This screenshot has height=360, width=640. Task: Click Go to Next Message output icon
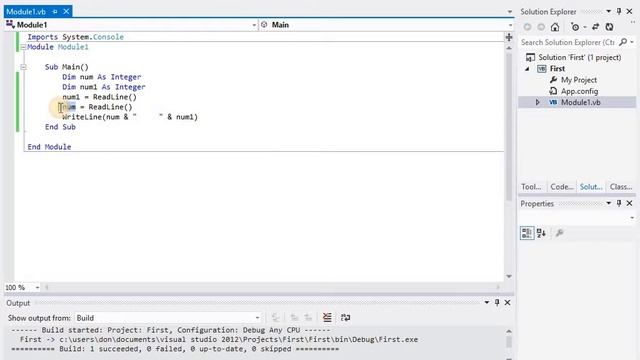[x=308, y=318]
